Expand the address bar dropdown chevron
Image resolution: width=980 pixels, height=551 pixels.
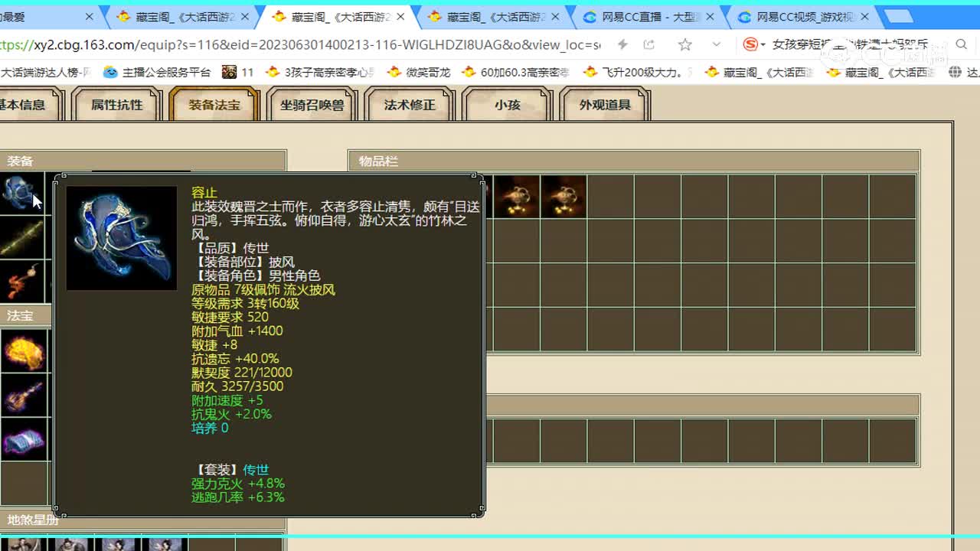click(x=717, y=45)
